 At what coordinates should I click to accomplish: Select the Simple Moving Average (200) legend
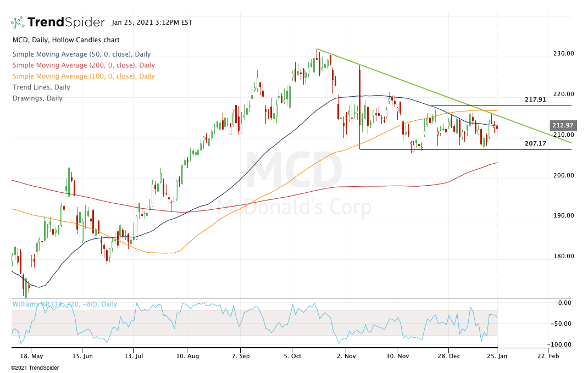[84, 65]
